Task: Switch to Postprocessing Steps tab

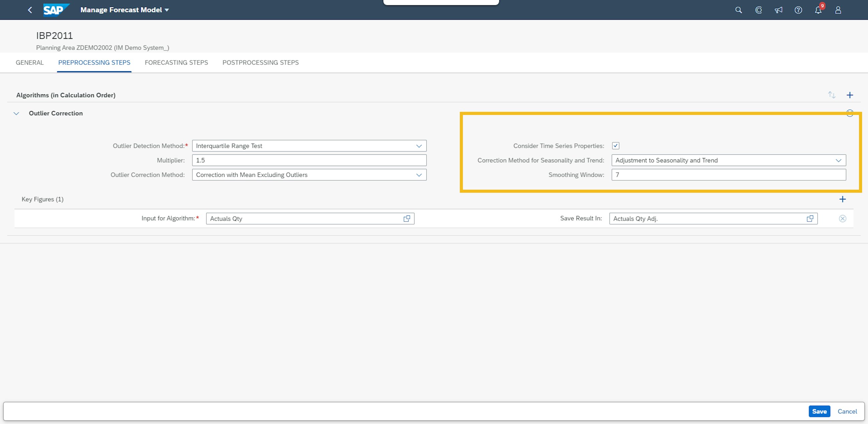Action: tap(260, 62)
